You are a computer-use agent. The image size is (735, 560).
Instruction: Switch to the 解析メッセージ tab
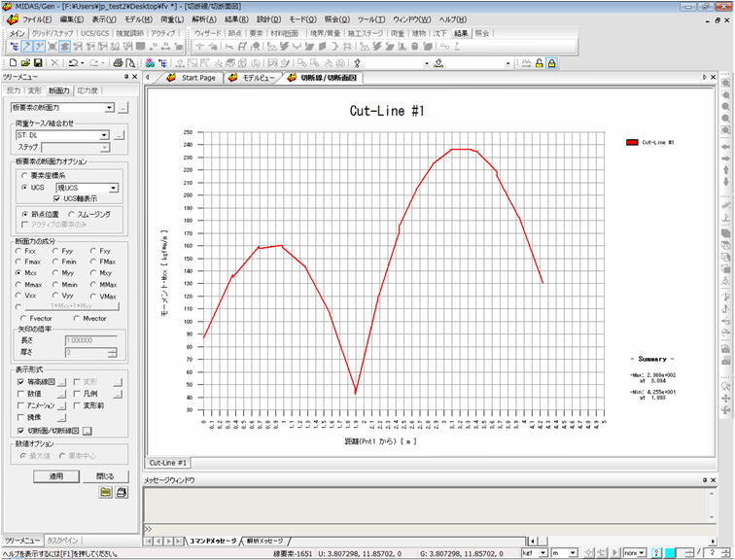(264, 541)
